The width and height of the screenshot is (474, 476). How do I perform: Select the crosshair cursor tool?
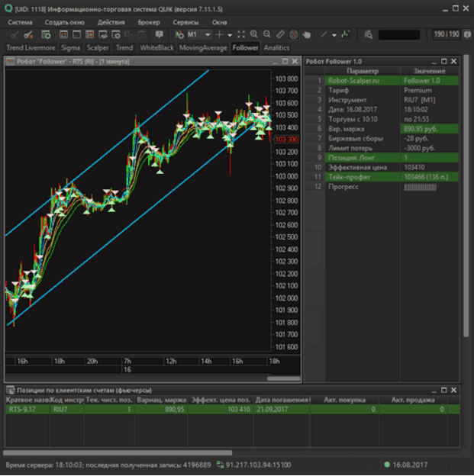(x=219, y=35)
